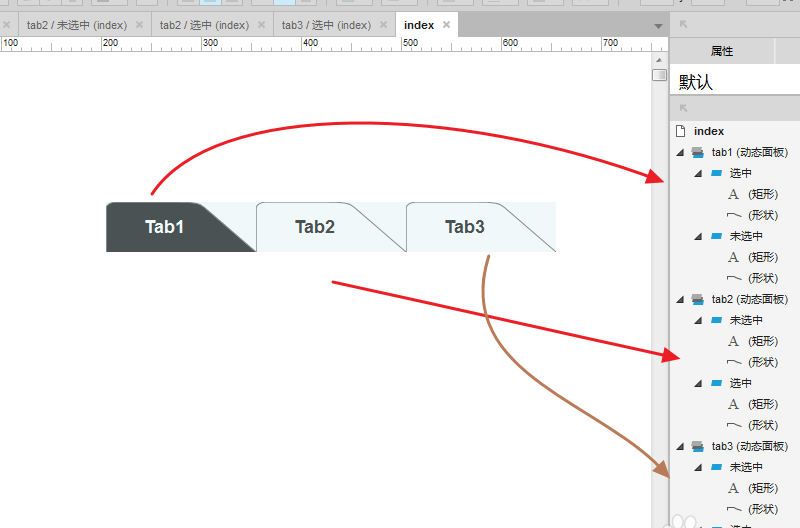Screen dimensions: 800x528
Task: Click the index page icon in outline
Action: coord(681,131)
